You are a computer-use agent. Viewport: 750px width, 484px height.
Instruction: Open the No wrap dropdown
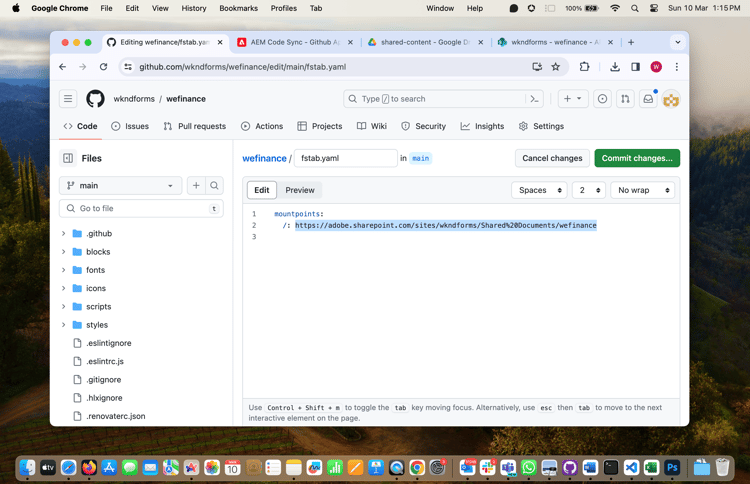[643, 190]
